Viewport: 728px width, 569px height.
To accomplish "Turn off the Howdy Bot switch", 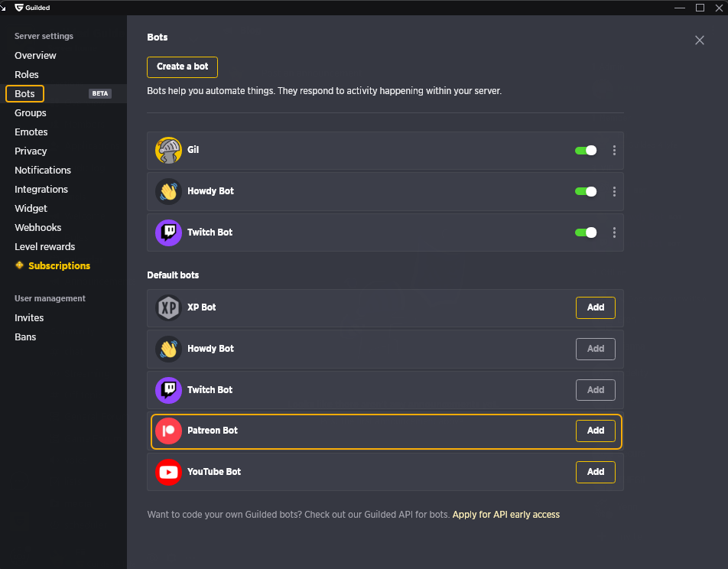I will click(x=586, y=191).
